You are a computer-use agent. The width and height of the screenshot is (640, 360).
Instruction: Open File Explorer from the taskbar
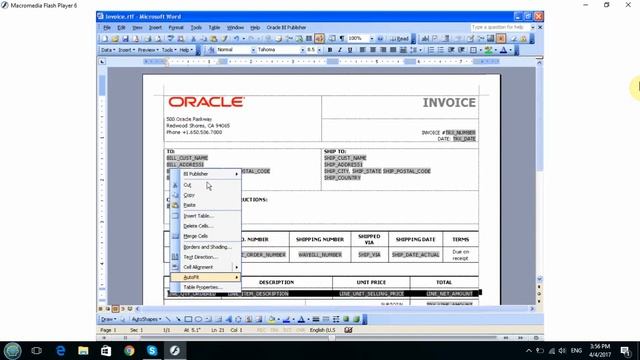(83, 351)
